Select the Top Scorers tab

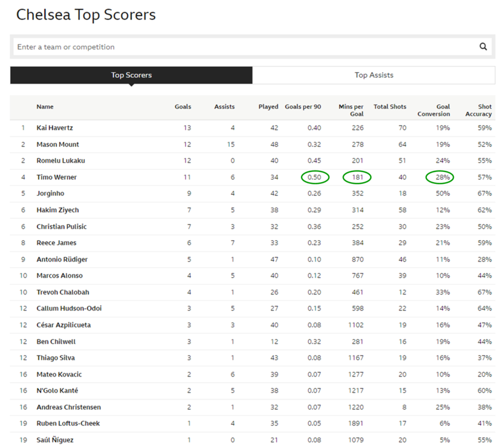tap(131, 75)
